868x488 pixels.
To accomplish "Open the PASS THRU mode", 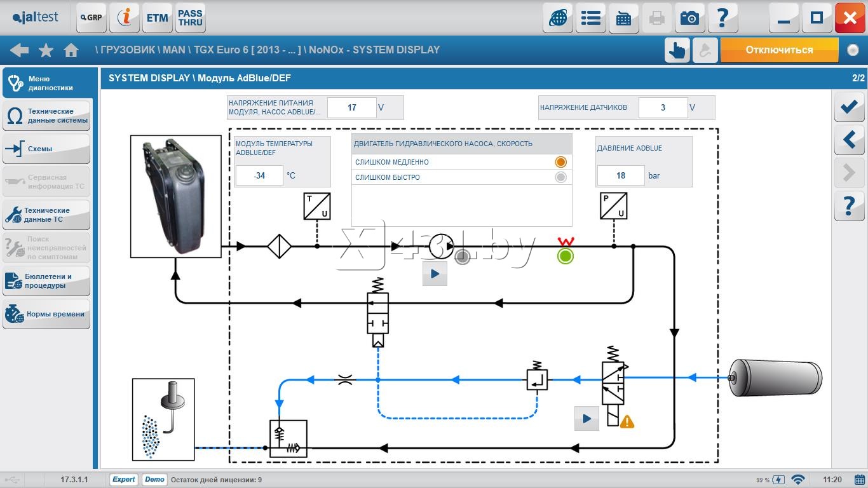I will pos(190,18).
